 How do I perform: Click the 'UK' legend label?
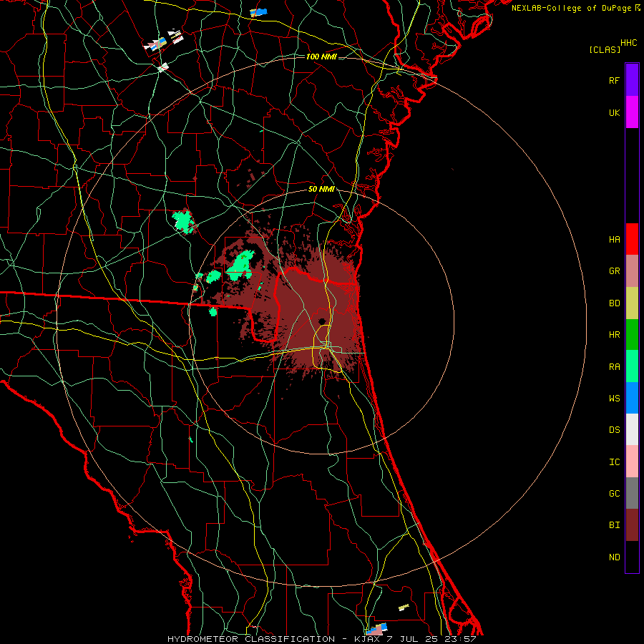pyautogui.click(x=614, y=112)
